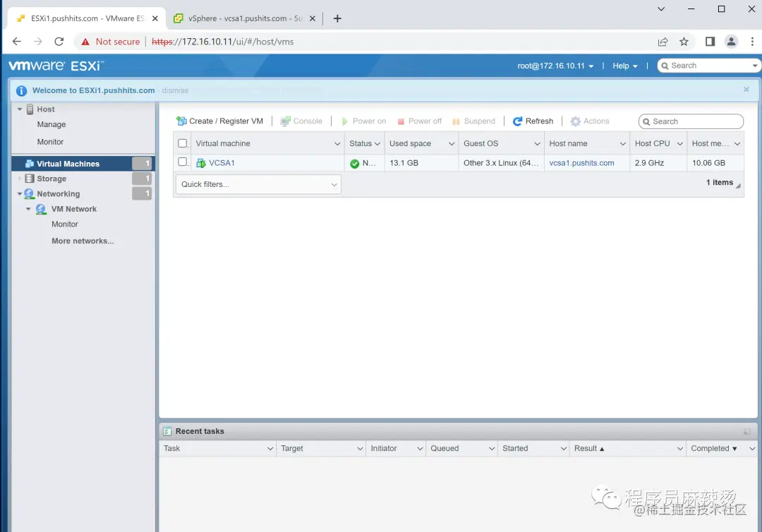
Task: Click the Host server icon in navigator
Action: click(30, 109)
